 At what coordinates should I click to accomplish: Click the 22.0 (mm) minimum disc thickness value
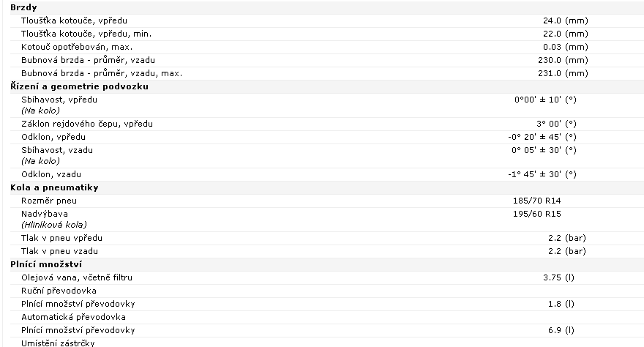pos(565,34)
